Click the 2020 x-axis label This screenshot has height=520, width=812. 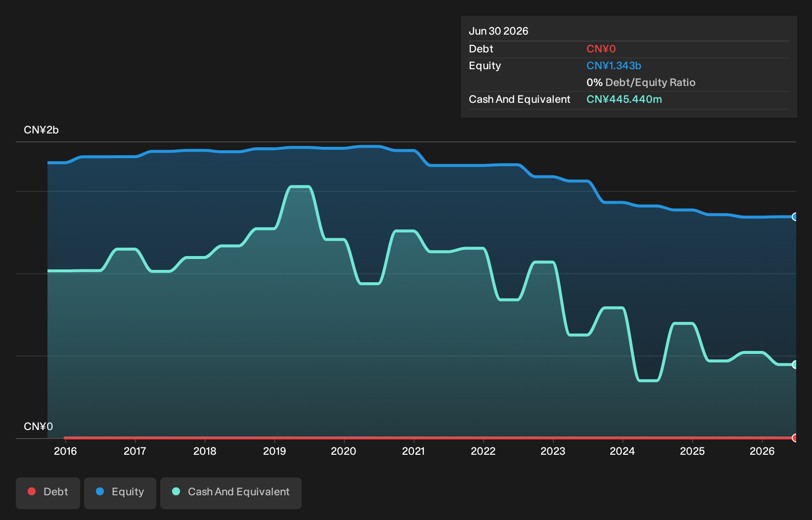tap(344, 451)
